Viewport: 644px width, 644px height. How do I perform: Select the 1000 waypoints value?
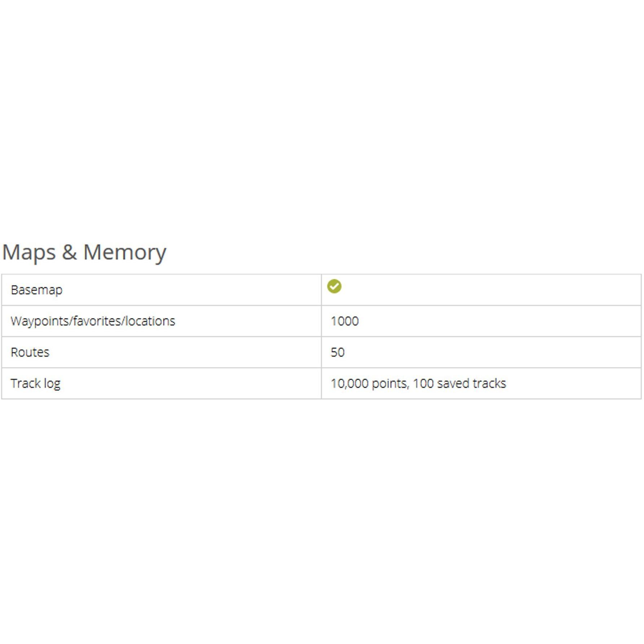point(344,321)
